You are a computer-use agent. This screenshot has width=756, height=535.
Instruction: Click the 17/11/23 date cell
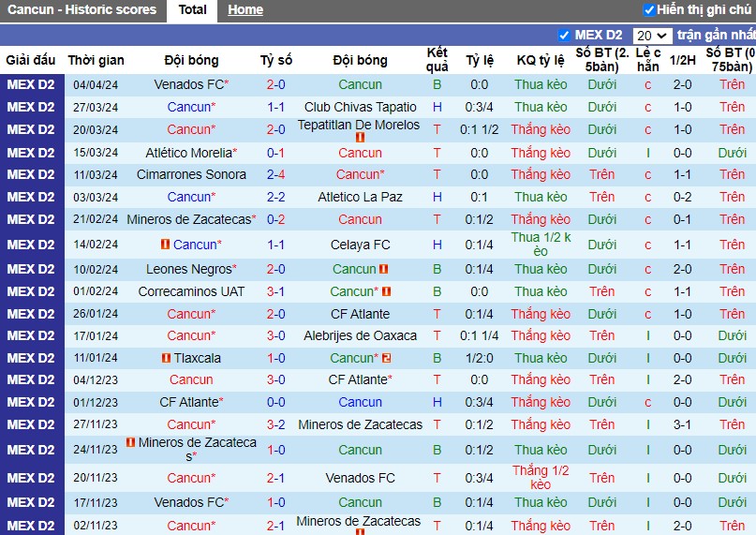(x=96, y=503)
